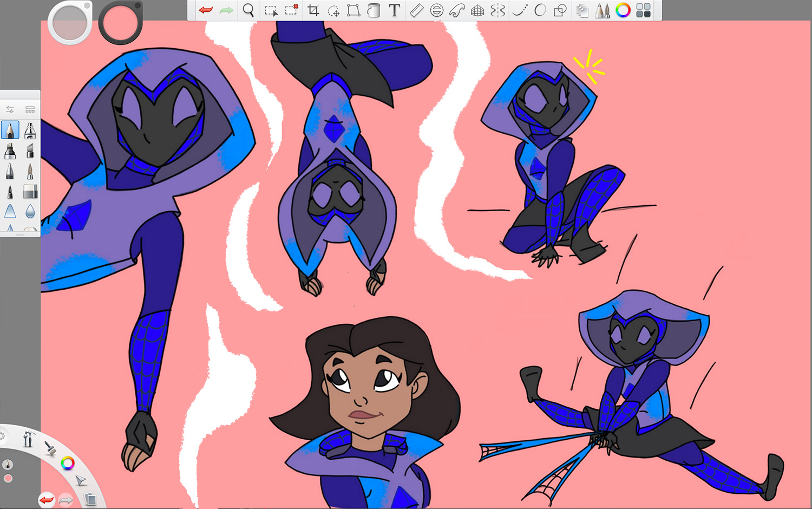Activate the Ruler guide tool
This screenshot has height=509, width=812.
(x=416, y=10)
